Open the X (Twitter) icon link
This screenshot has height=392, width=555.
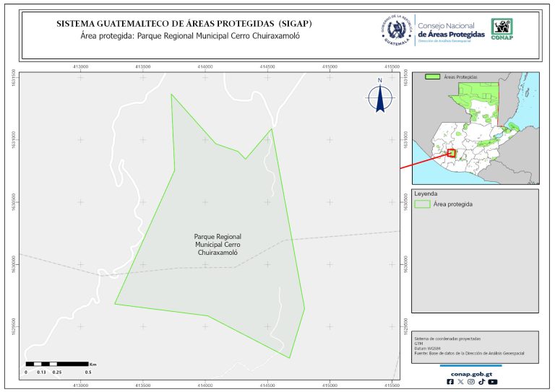coord(461,382)
